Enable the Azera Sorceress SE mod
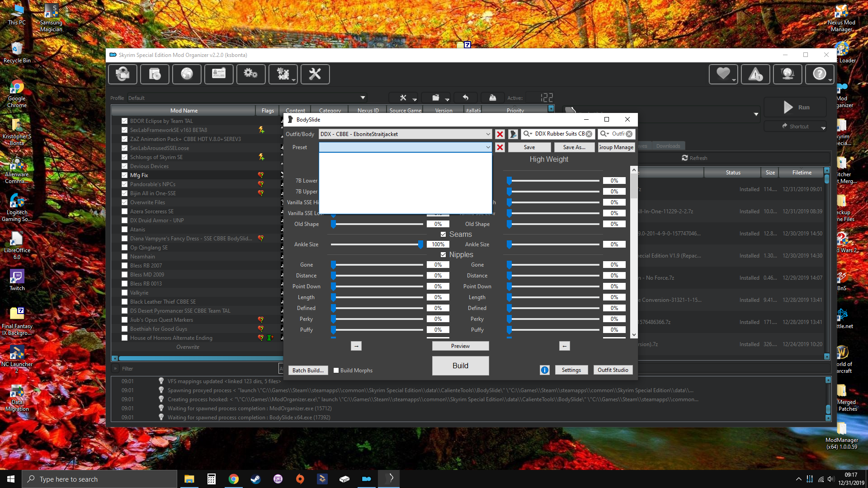 point(124,211)
